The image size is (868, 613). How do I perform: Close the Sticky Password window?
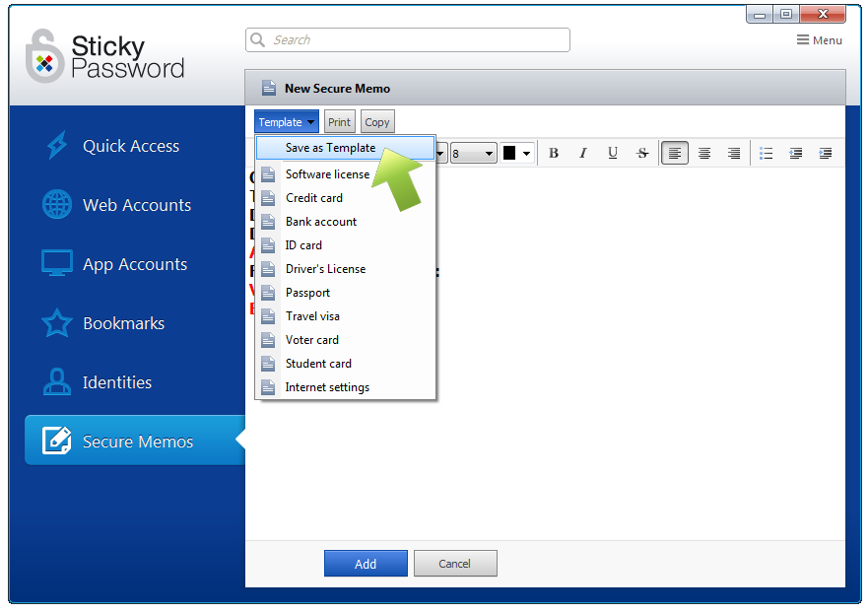(x=823, y=15)
